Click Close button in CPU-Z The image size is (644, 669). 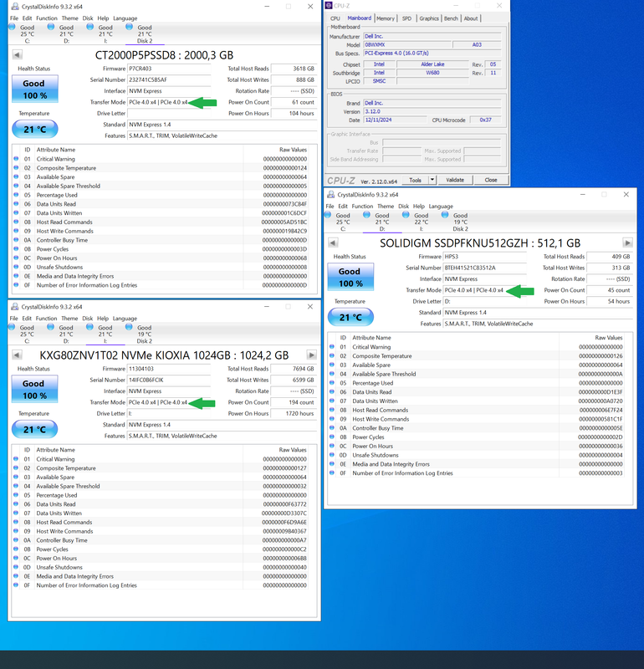pos(491,180)
